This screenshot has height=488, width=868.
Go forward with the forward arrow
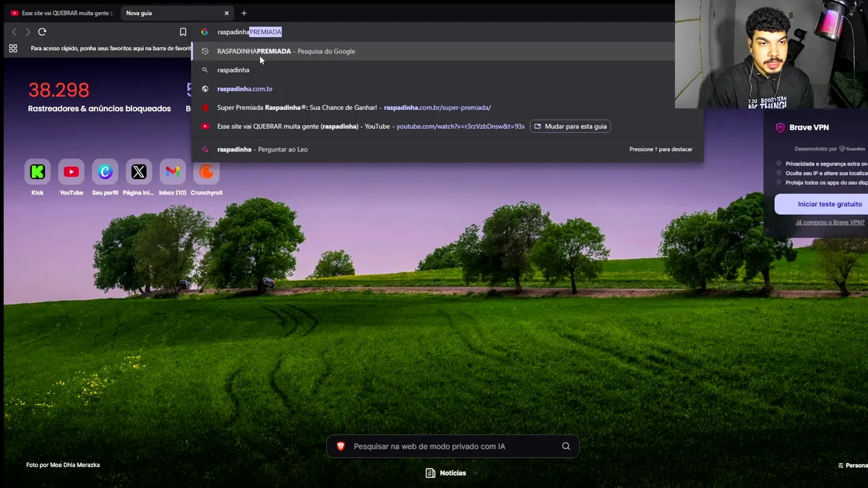(x=28, y=32)
